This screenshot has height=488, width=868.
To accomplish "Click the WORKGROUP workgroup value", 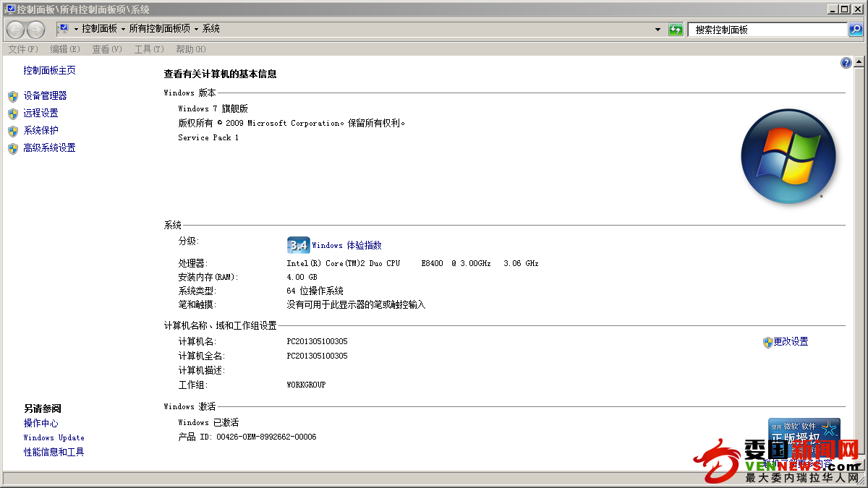I will point(306,385).
